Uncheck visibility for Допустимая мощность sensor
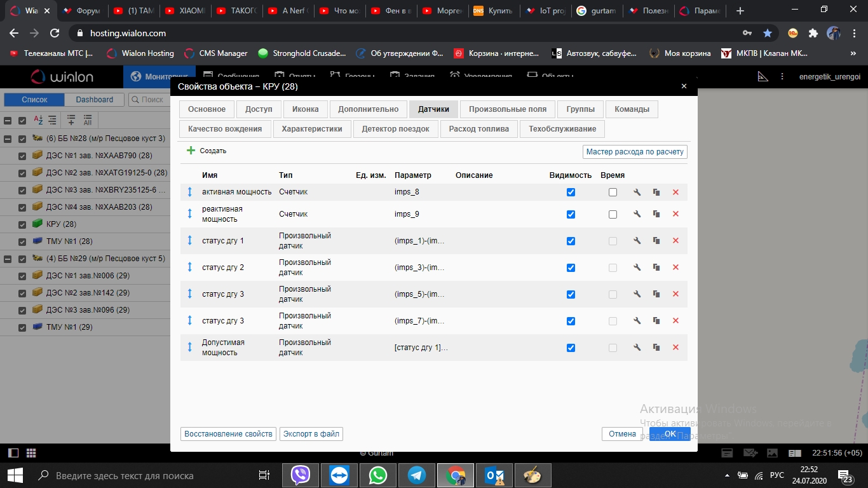This screenshot has height=488, width=868. point(571,348)
